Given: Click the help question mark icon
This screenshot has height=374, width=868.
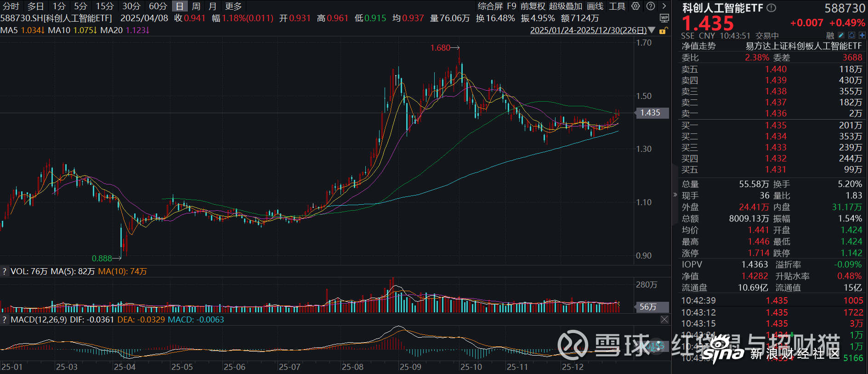Looking at the screenshot, I should (x=651, y=6).
